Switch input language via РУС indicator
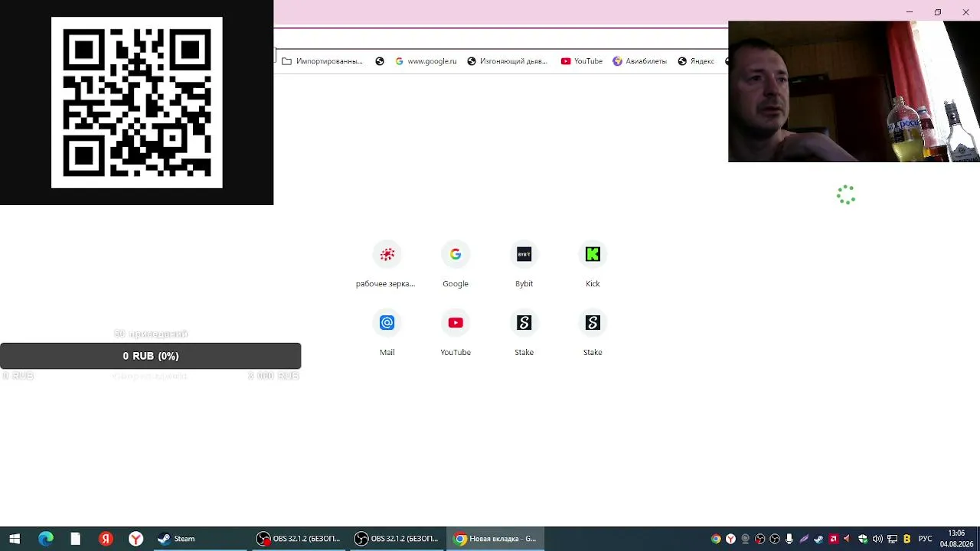Viewport: 980px width, 551px height. [926, 539]
